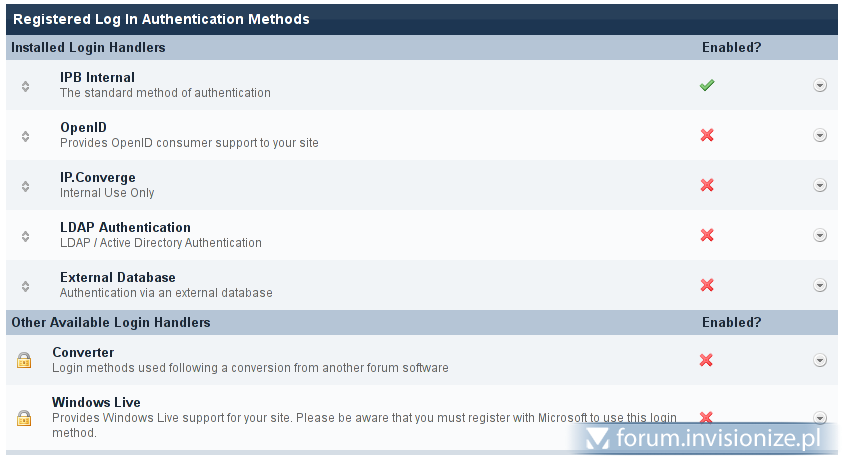Select the Windows Live login handler
The height and width of the screenshot is (456, 842).
89,402
